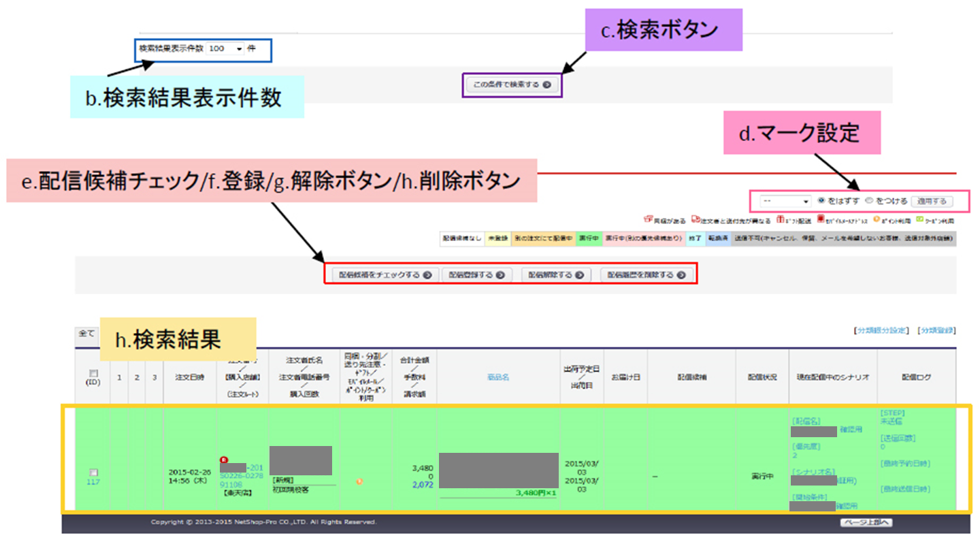Viewport: 980px width, 540px height.
Task: Click the gift delivery (ギフト配送) legend icon
Action: point(780,220)
